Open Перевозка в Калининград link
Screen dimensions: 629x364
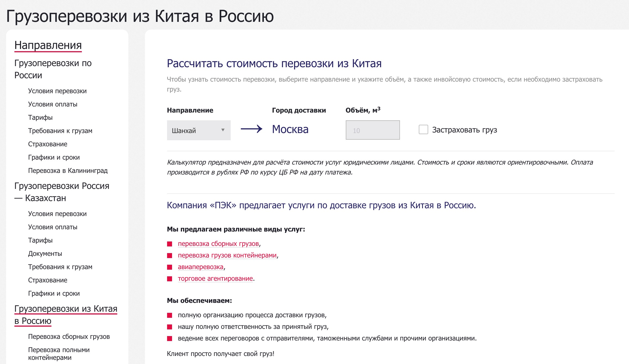click(x=68, y=171)
